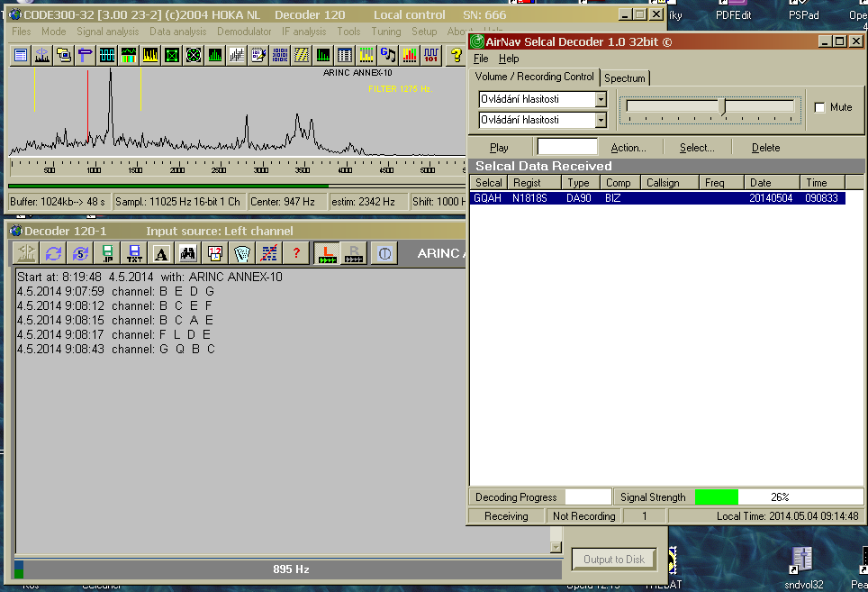Click the Output to Disk button
Screen dimensions: 868x592
pos(614,560)
